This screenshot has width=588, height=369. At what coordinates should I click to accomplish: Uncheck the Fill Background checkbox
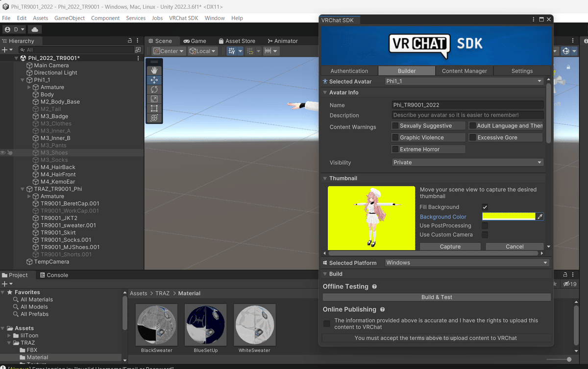(x=485, y=207)
